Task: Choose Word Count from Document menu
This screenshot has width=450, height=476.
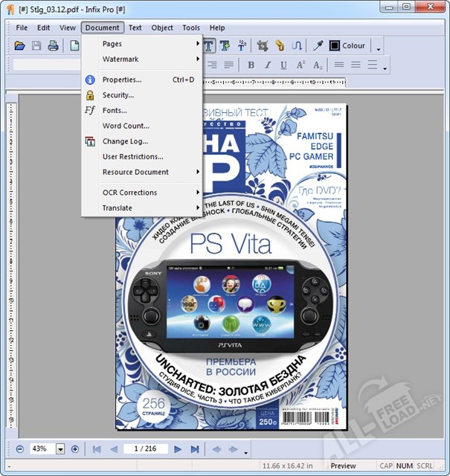Action: point(126,126)
